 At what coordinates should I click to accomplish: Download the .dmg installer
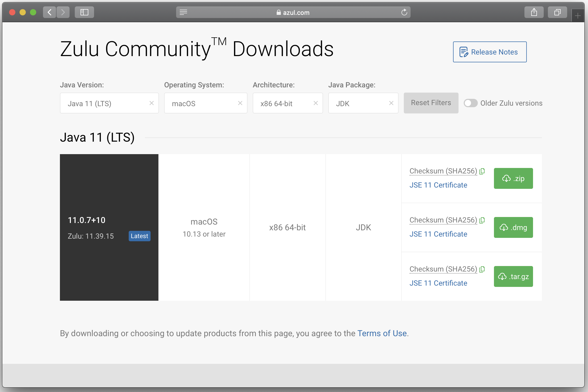pyautogui.click(x=513, y=227)
